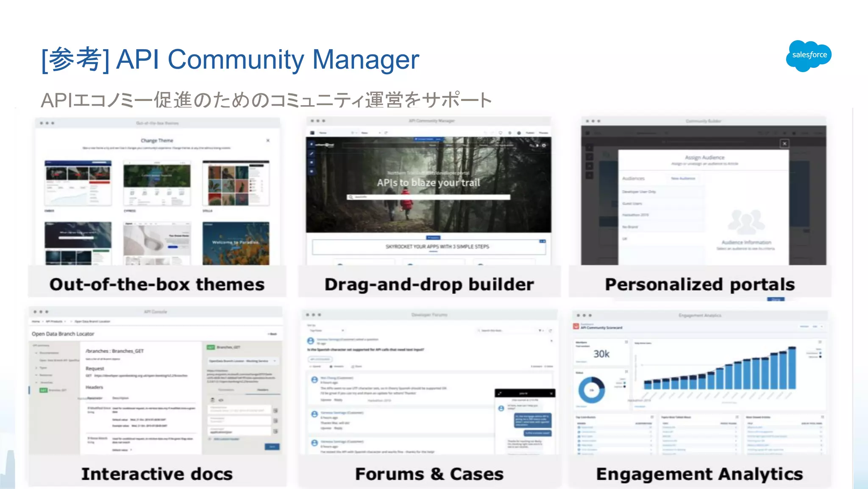Click the API Community Scorecard red dashboard icon

pyautogui.click(x=576, y=327)
